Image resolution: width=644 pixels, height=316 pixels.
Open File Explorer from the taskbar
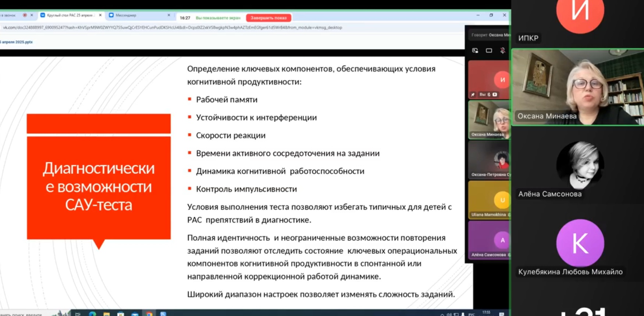(x=107, y=314)
